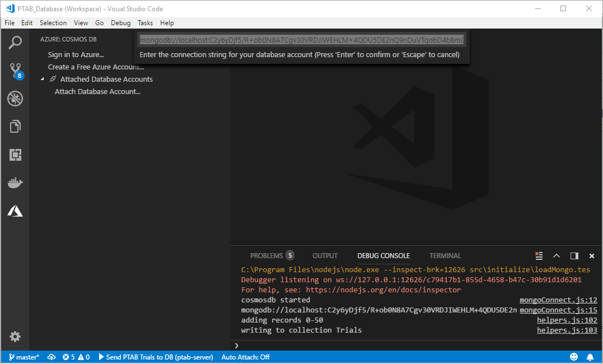This screenshot has width=603, height=364.
Task: Click the nodejs.org inspector help line
Action: pyautogui.click(x=350, y=290)
